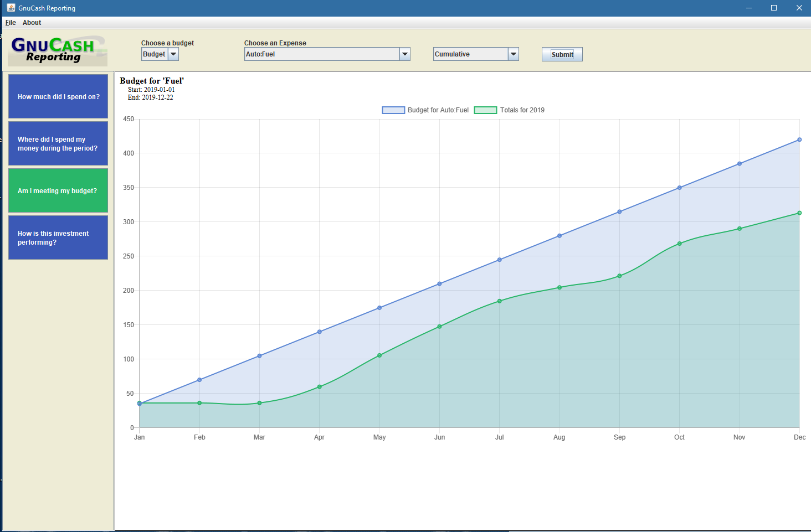The image size is (811, 532).
Task: Click the Java app icon in title bar
Action: pos(11,8)
